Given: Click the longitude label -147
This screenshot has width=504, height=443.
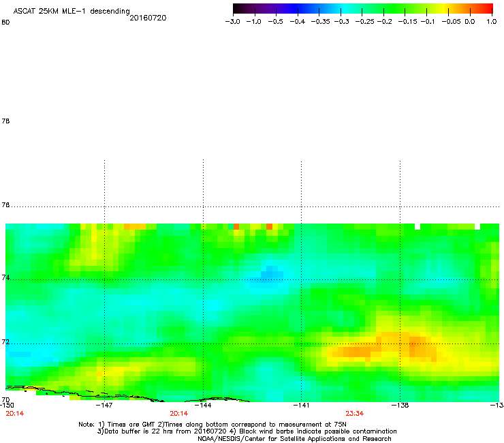Looking at the screenshot, I should click(x=104, y=405).
